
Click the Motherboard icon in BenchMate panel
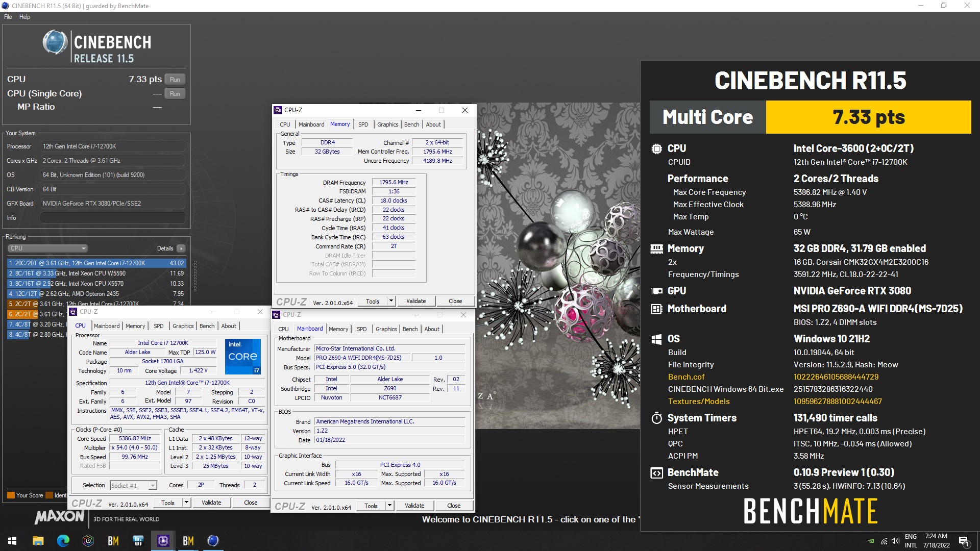(x=656, y=309)
